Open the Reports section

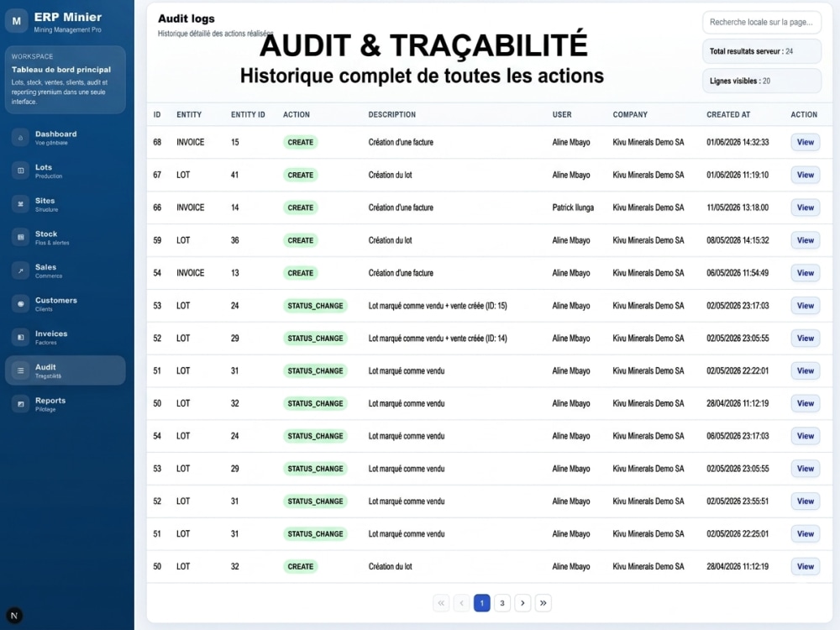point(66,404)
